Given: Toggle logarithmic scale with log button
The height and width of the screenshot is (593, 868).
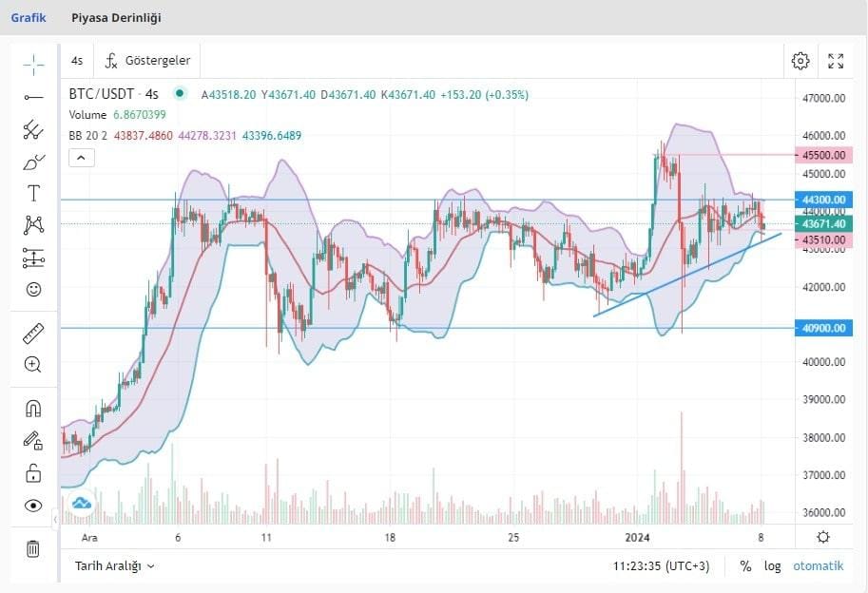Looking at the screenshot, I should pos(771,565).
